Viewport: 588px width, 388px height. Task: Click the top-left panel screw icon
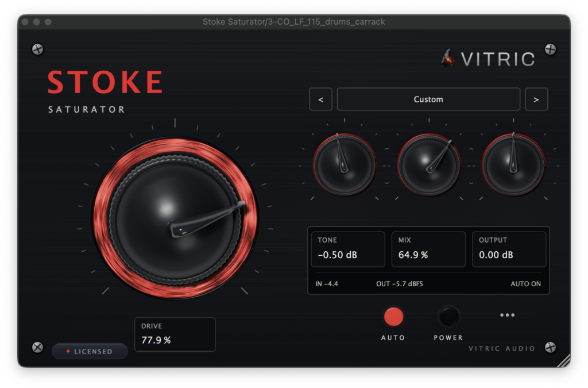pos(37,49)
